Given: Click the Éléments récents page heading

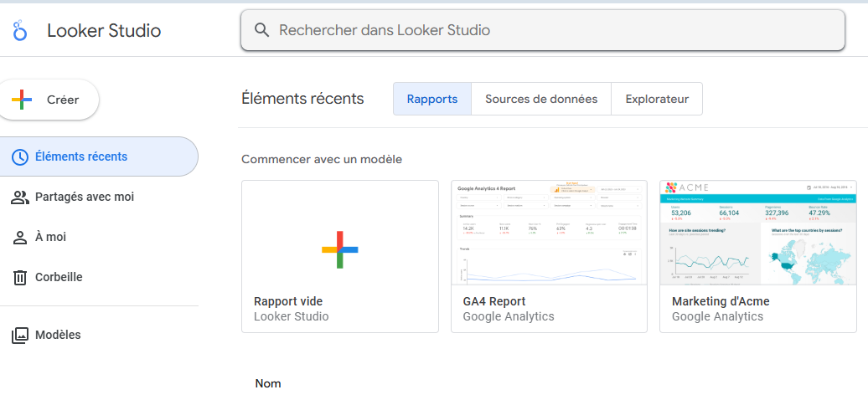Looking at the screenshot, I should (302, 99).
